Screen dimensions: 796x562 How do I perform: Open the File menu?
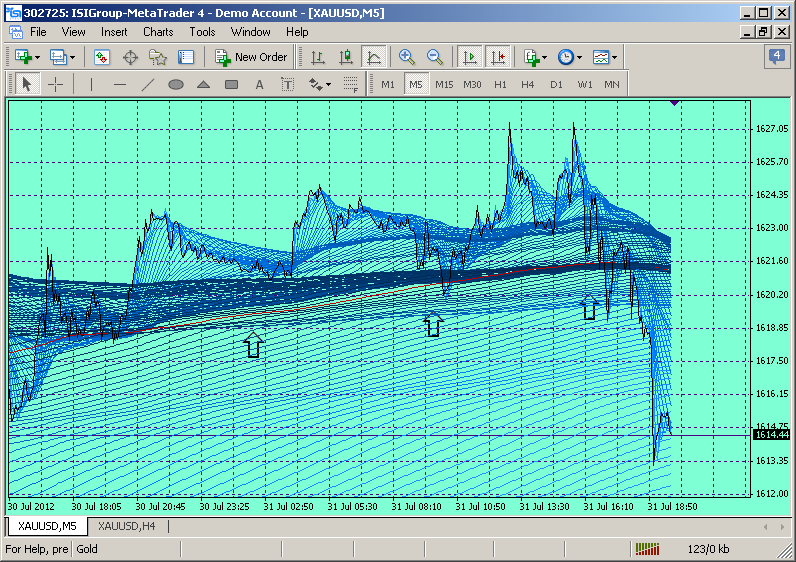38,32
